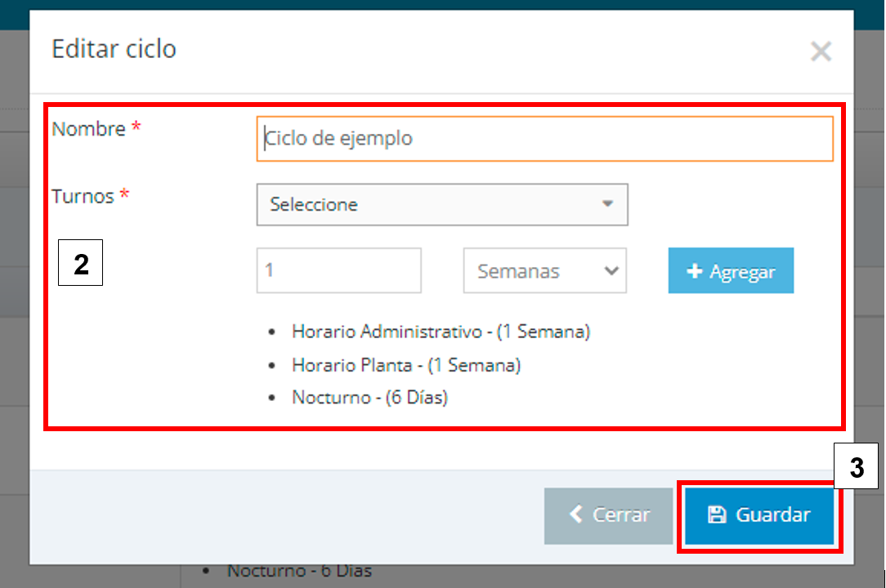Save the cycle with Guardar
886x588 pixels.
[x=759, y=514]
